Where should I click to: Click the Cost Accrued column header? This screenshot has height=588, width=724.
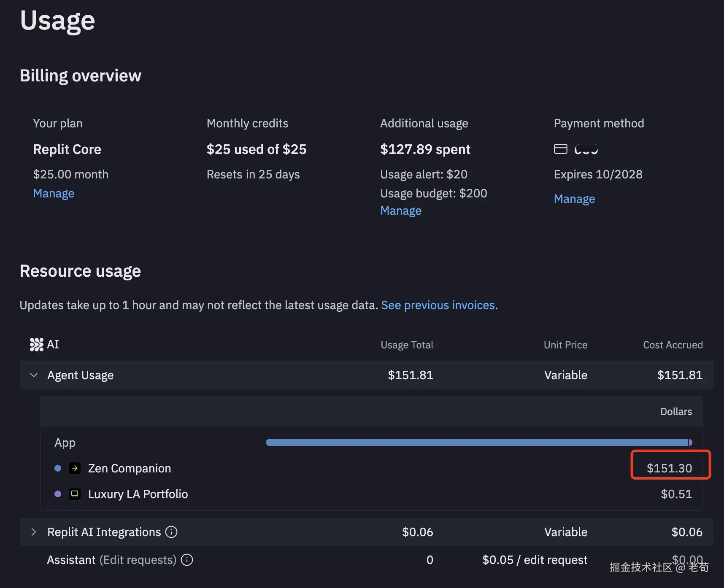point(673,345)
